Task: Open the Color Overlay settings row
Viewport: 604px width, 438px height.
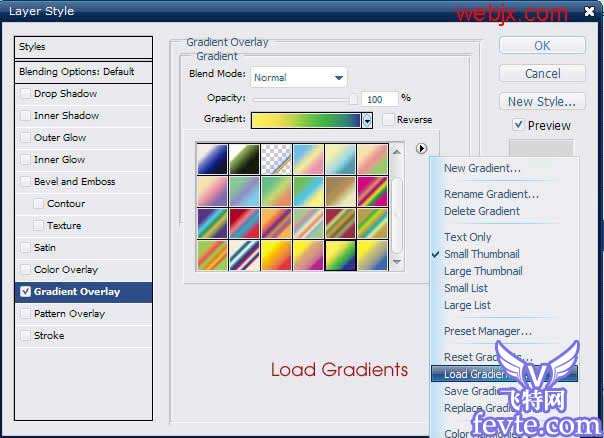Action: coord(83,270)
